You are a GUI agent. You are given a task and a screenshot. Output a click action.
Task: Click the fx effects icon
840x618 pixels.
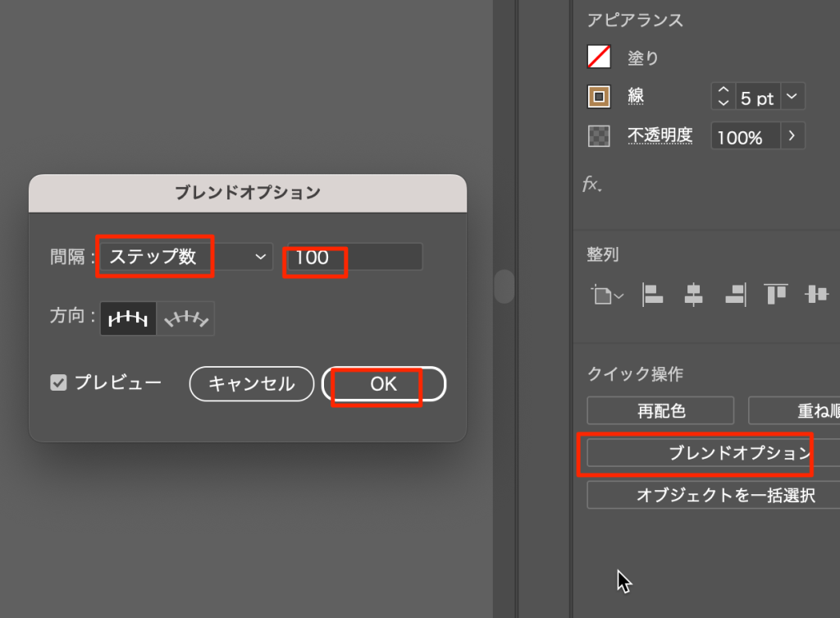point(592,185)
